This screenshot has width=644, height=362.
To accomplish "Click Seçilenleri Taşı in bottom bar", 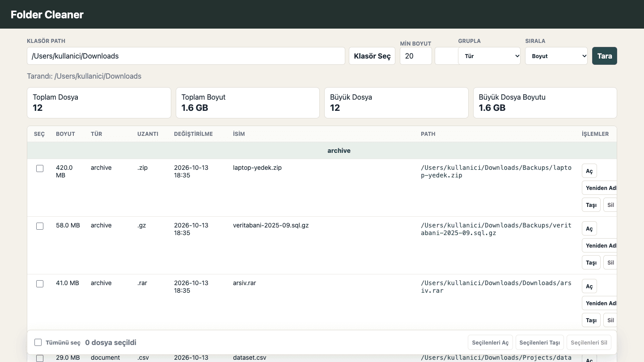I will point(540,343).
